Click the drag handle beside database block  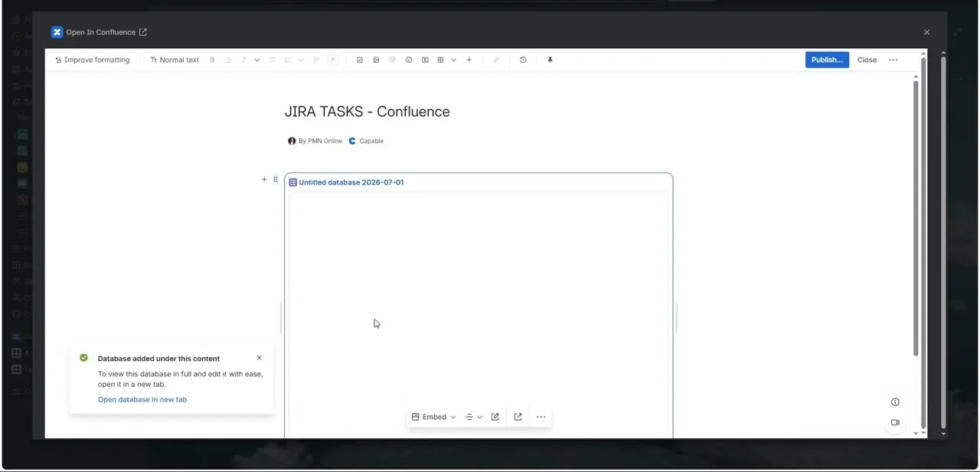[276, 179]
